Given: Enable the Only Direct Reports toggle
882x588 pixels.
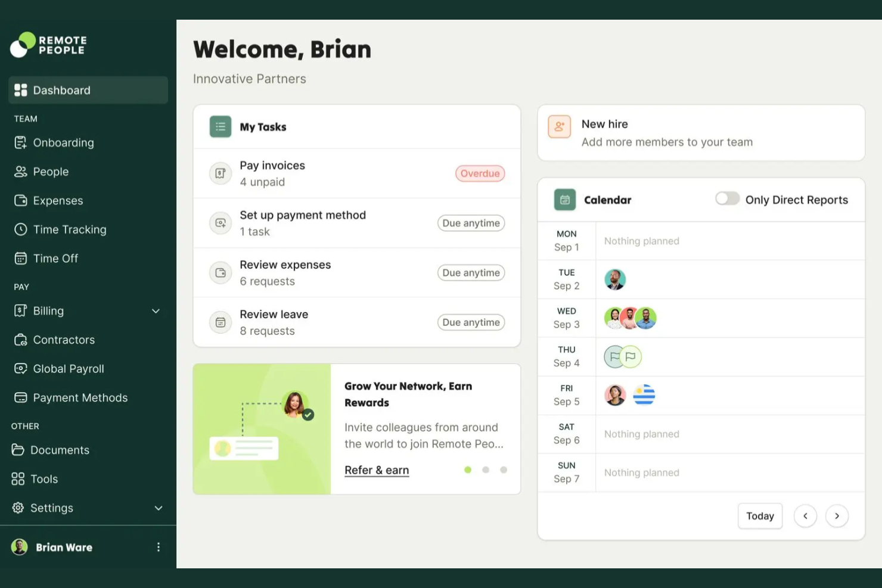Looking at the screenshot, I should click(727, 199).
